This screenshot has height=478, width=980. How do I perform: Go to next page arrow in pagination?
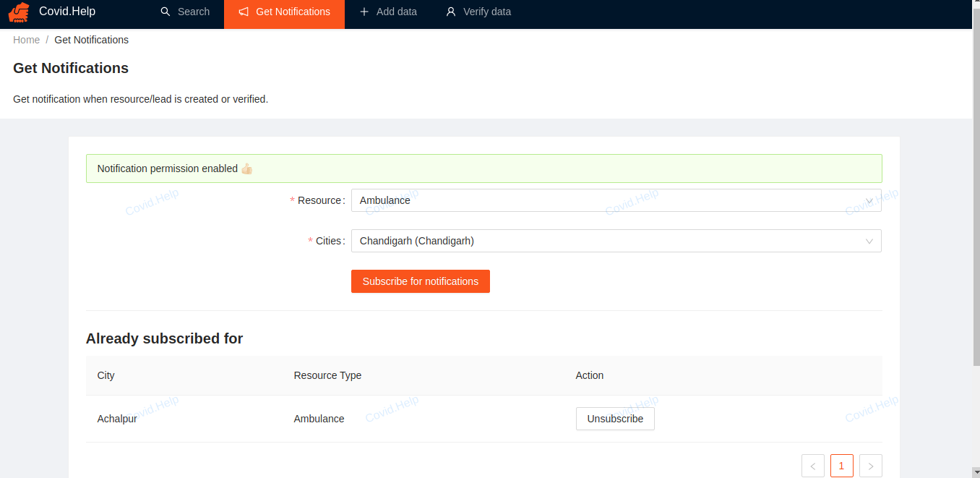click(x=871, y=466)
